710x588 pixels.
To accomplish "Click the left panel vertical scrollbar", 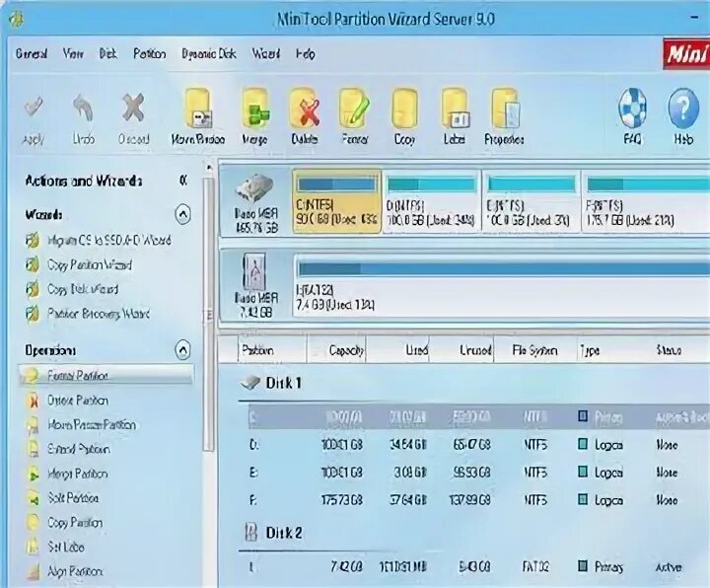I will pyautogui.click(x=208, y=315).
